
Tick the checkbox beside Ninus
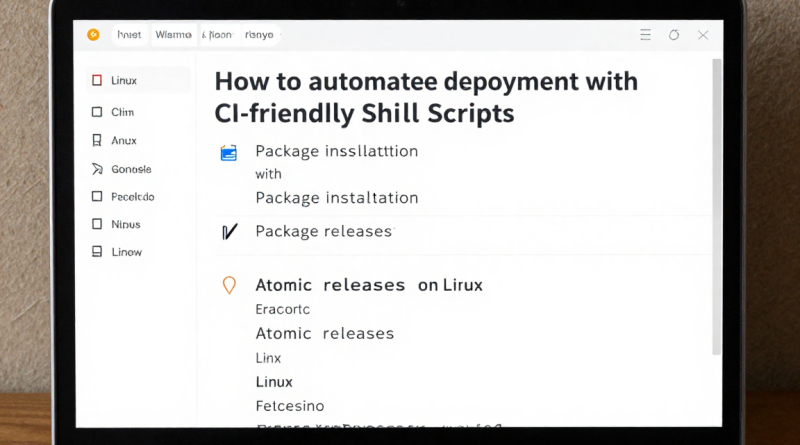pyautogui.click(x=97, y=225)
